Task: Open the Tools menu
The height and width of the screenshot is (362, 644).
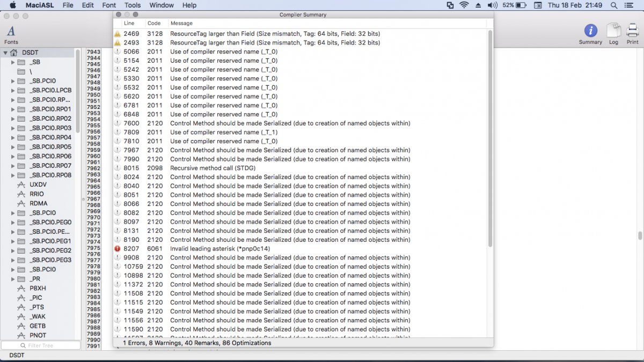Action: 133,5
